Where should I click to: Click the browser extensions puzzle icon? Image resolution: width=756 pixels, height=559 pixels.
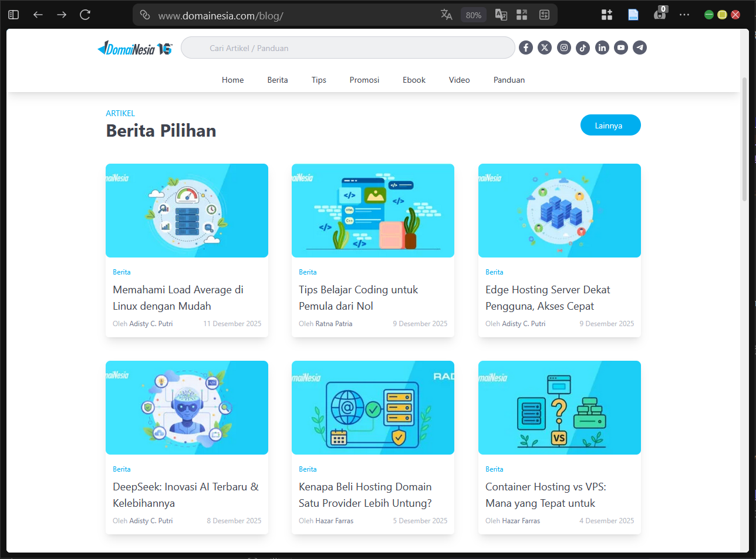pyautogui.click(x=606, y=15)
